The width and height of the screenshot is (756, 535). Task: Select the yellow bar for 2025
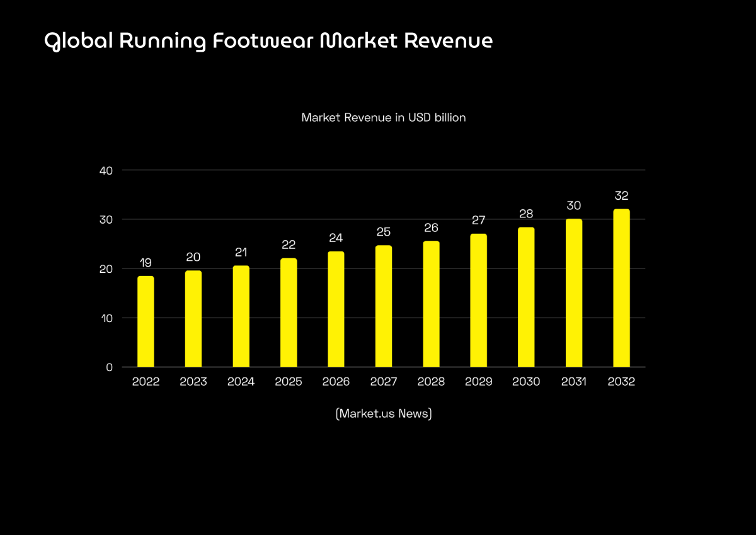289,313
